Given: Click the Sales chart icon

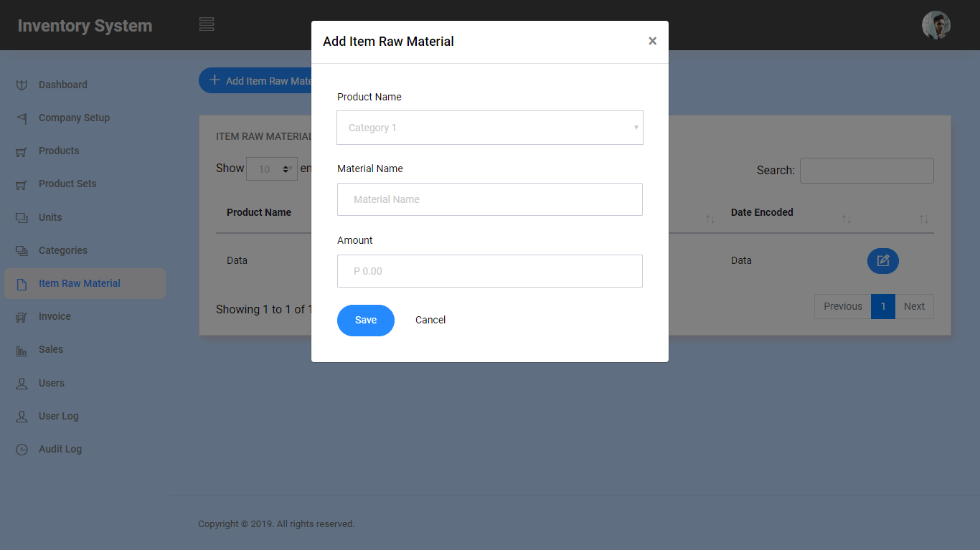Looking at the screenshot, I should click(22, 350).
